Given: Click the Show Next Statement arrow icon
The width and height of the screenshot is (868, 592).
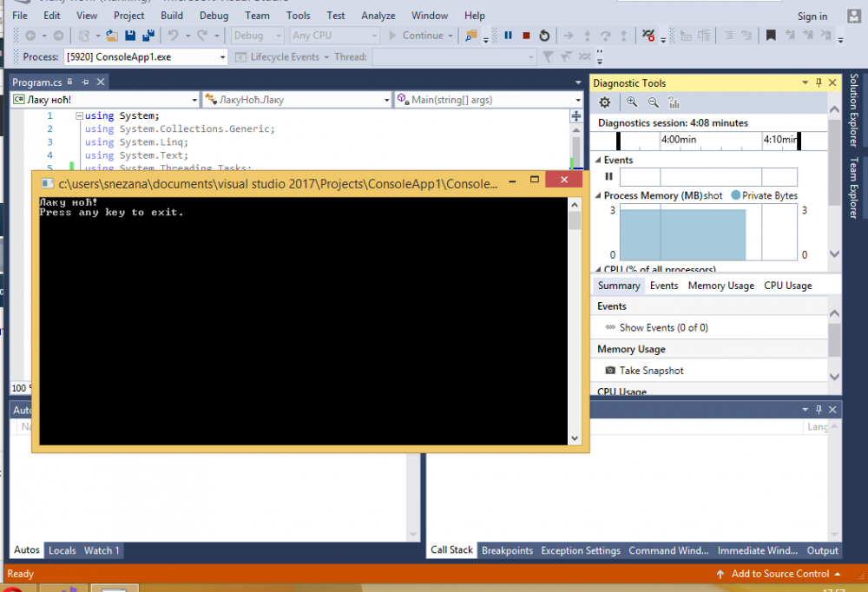Looking at the screenshot, I should (x=569, y=36).
